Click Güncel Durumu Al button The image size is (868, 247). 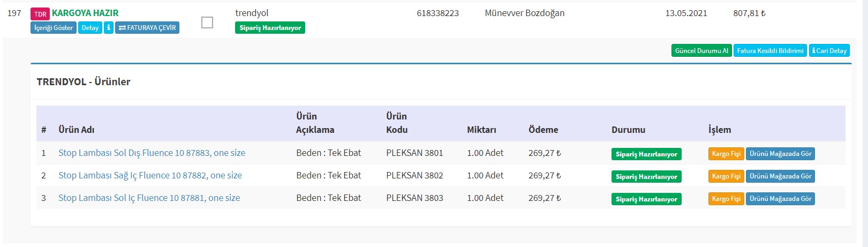click(701, 51)
